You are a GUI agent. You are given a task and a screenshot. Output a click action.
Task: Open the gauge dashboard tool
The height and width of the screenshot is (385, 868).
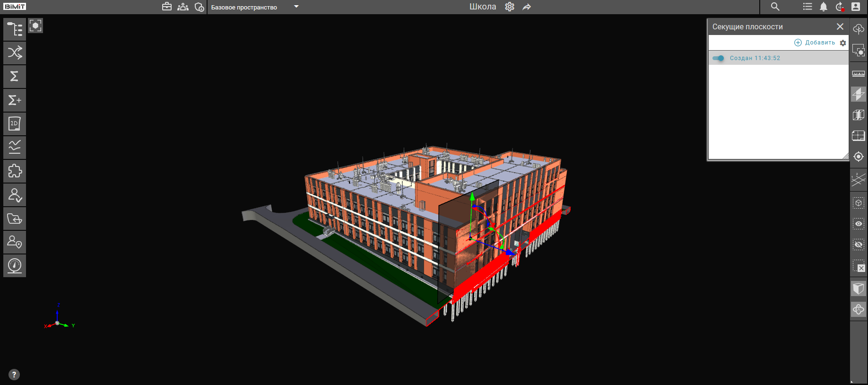point(15,266)
